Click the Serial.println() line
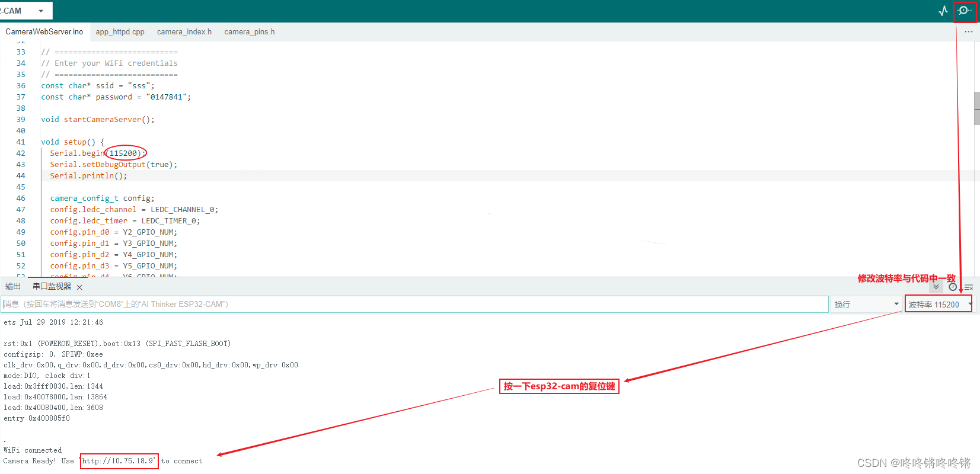The image size is (980, 474). click(88, 176)
